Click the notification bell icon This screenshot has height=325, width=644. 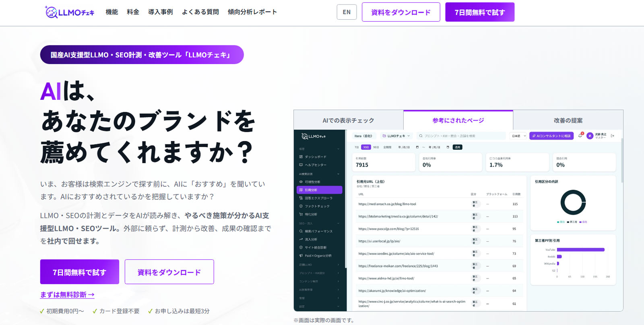tap(580, 136)
